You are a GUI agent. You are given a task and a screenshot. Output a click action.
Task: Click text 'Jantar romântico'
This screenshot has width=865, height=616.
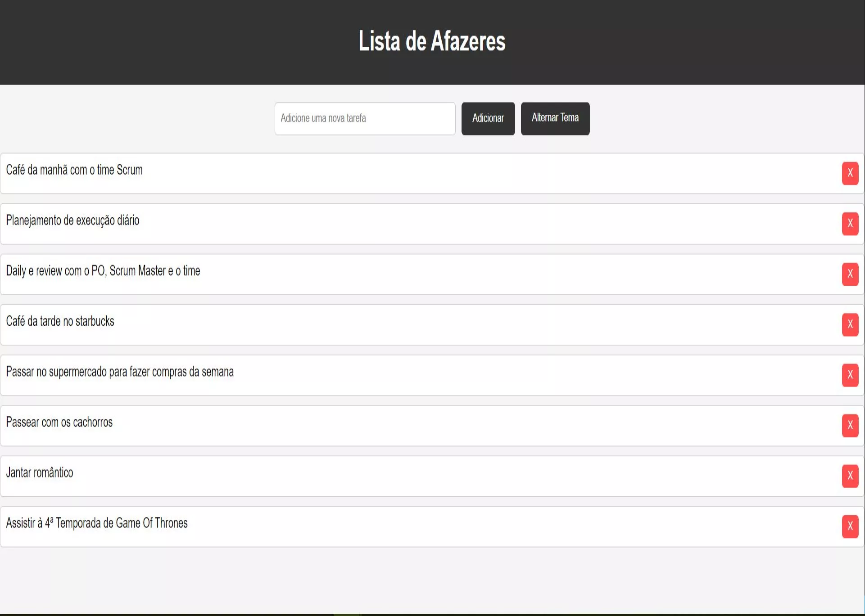click(40, 472)
